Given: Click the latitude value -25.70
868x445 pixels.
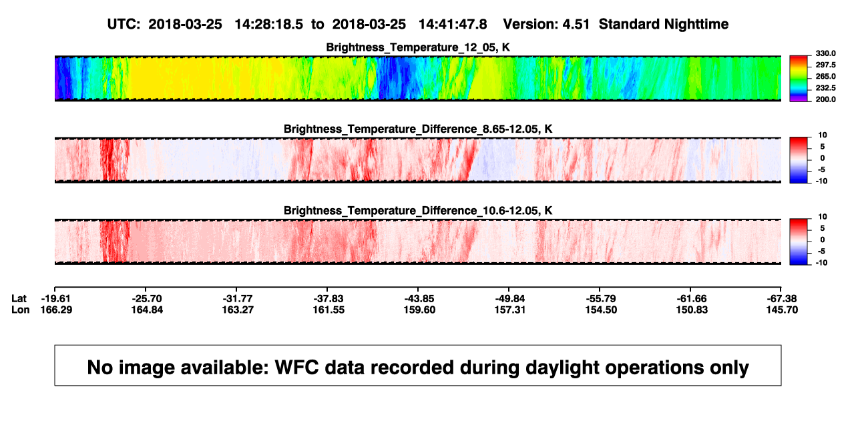Looking at the screenshot, I should coord(146,298).
